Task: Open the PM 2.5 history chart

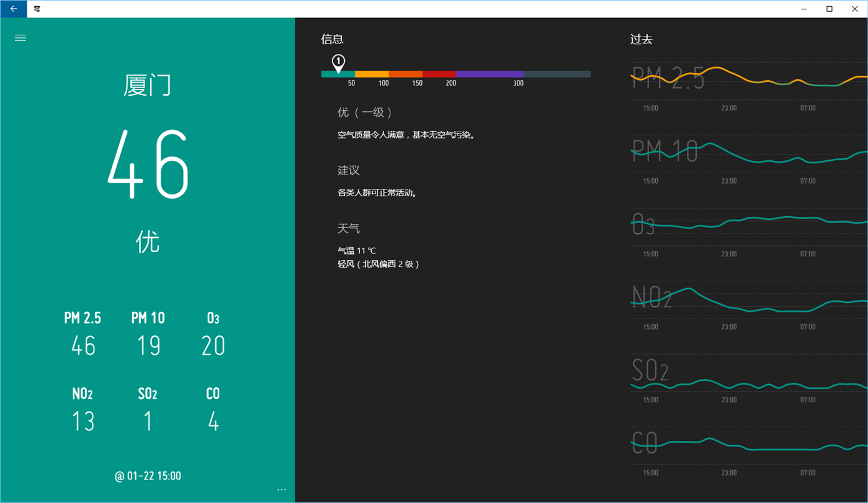Action: [x=749, y=81]
